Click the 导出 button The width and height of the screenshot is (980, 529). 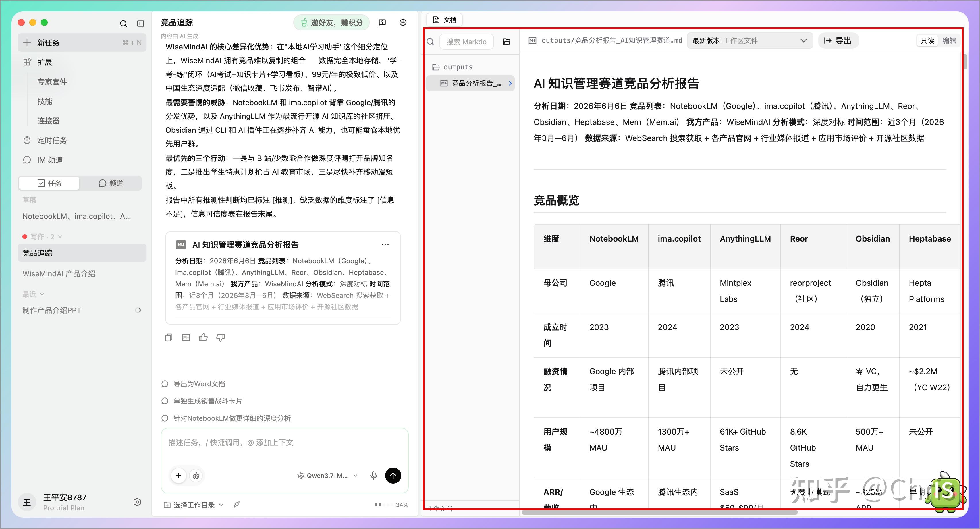point(838,41)
